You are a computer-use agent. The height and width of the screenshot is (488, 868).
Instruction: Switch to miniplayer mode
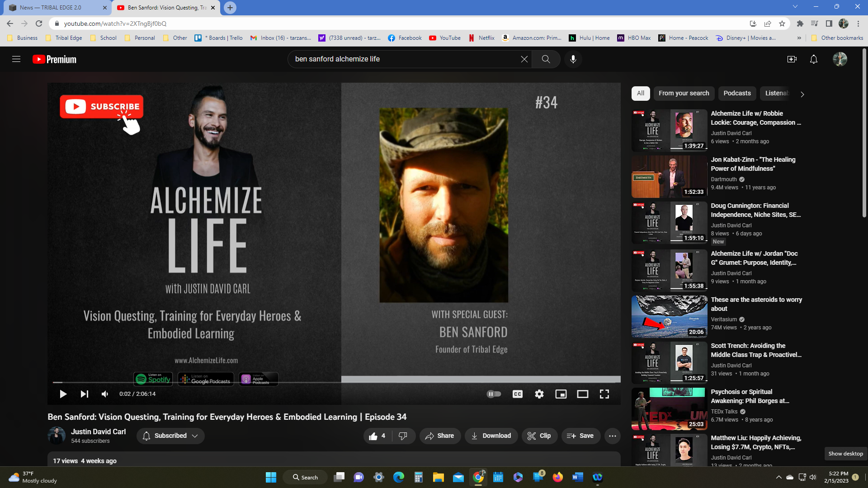click(561, 394)
